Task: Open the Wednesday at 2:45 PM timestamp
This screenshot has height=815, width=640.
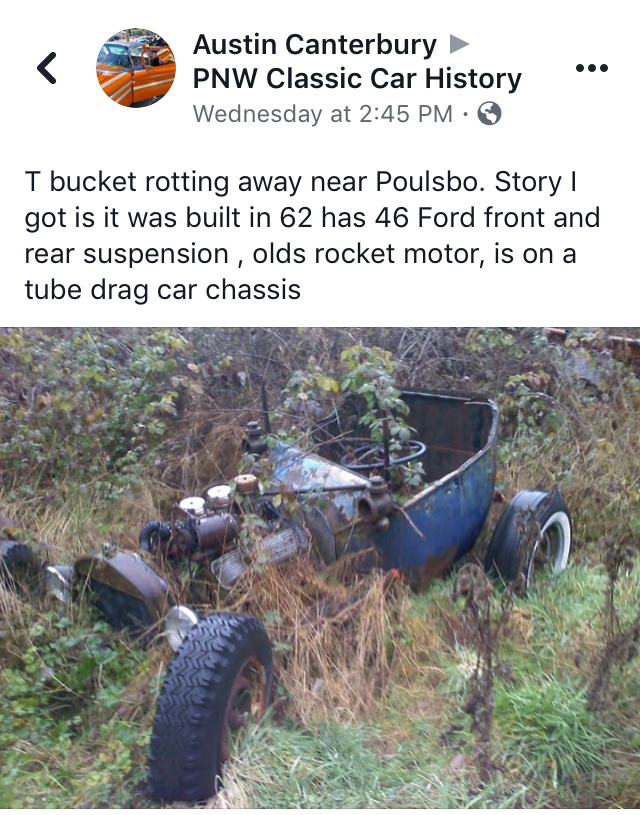Action: [322, 114]
